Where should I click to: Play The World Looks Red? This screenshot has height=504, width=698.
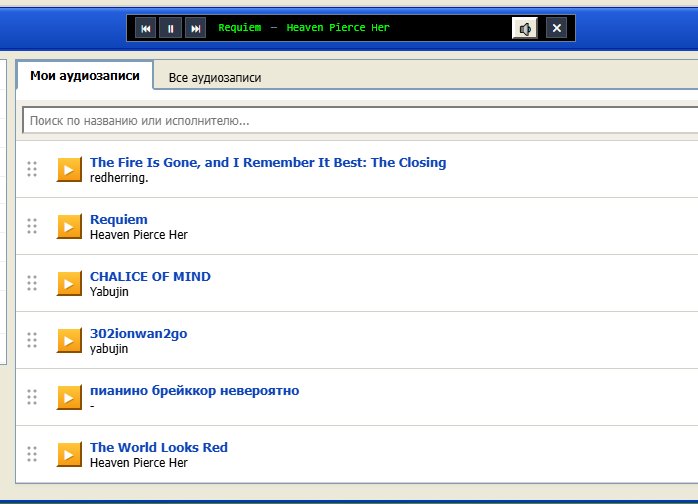(69, 454)
